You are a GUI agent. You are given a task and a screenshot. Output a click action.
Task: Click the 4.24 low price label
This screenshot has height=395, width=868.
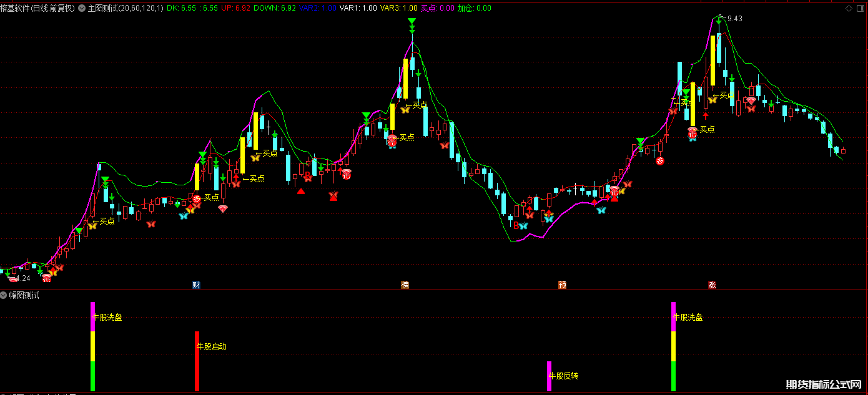(x=22, y=278)
